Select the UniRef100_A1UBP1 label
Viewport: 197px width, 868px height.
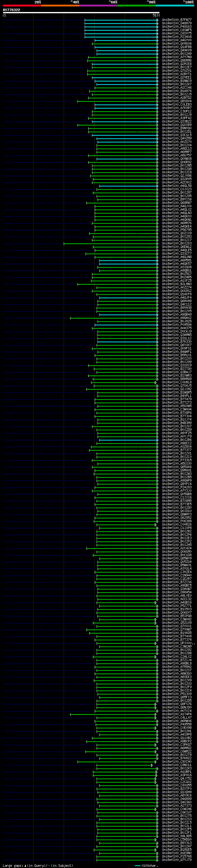tap(177, 772)
